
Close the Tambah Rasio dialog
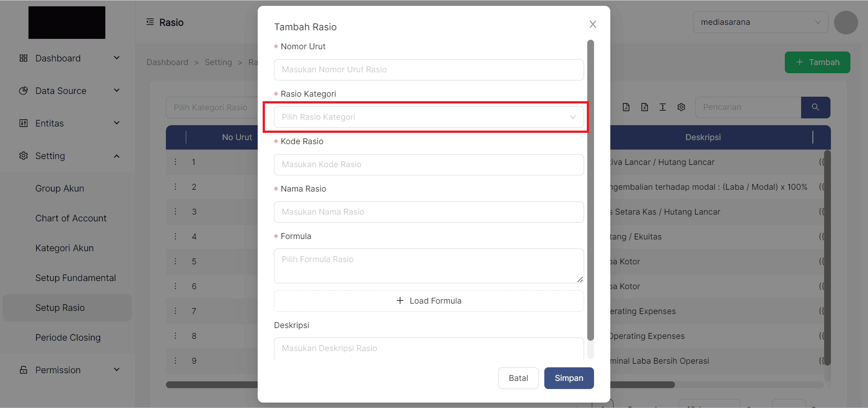[x=593, y=24]
